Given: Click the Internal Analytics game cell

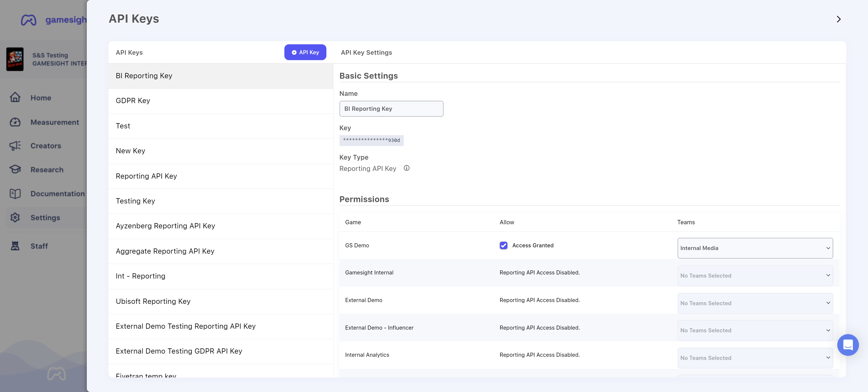Looking at the screenshot, I should (367, 355).
